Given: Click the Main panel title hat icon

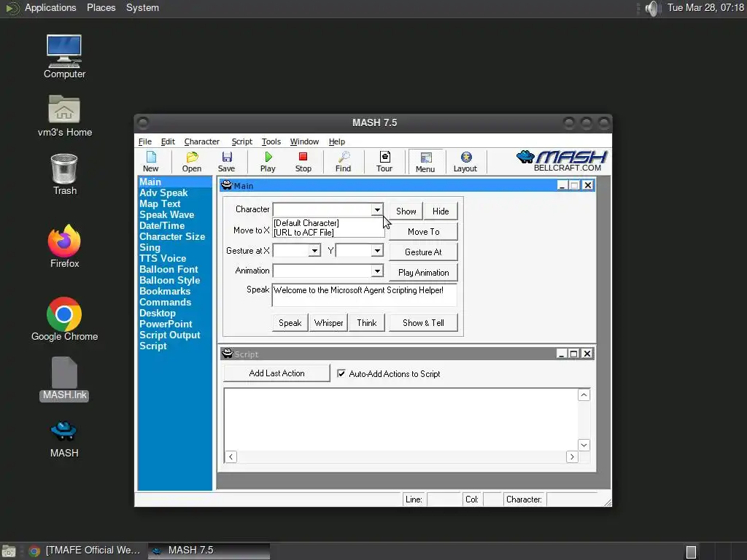Looking at the screenshot, I should 227,185.
